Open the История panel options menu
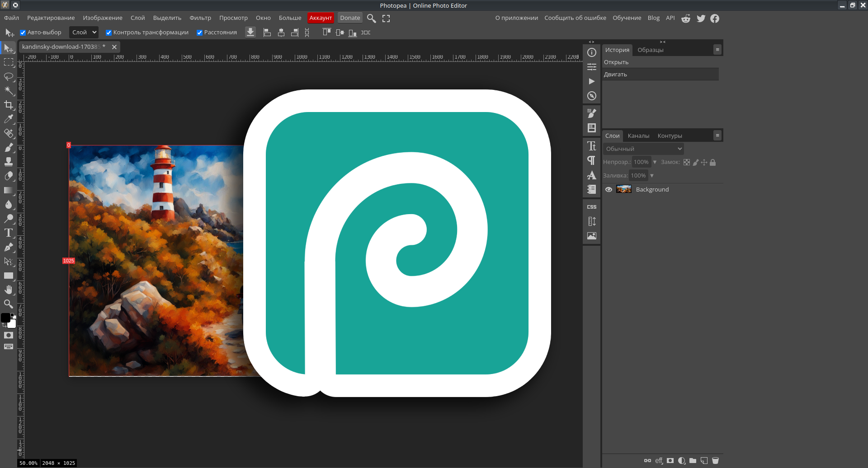868x468 pixels. (717, 50)
